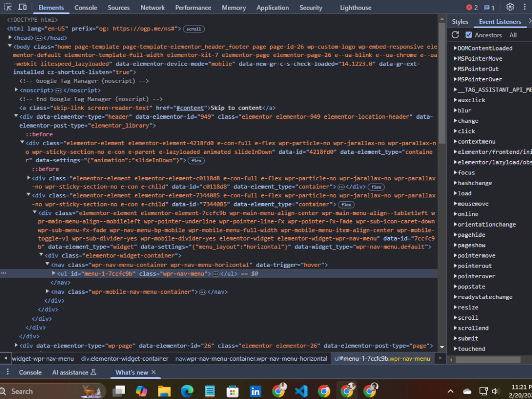Expand the scroll event listener
The image size is (532, 399).
click(455, 318)
